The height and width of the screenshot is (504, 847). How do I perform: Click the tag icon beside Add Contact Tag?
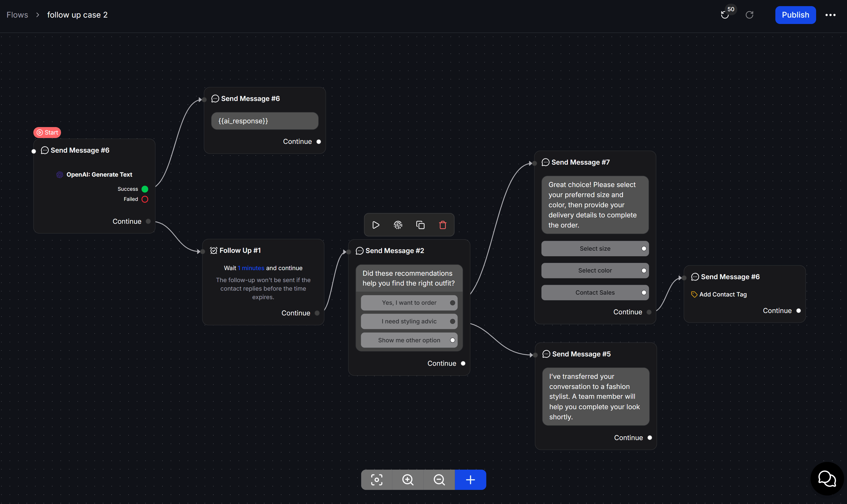pyautogui.click(x=694, y=294)
